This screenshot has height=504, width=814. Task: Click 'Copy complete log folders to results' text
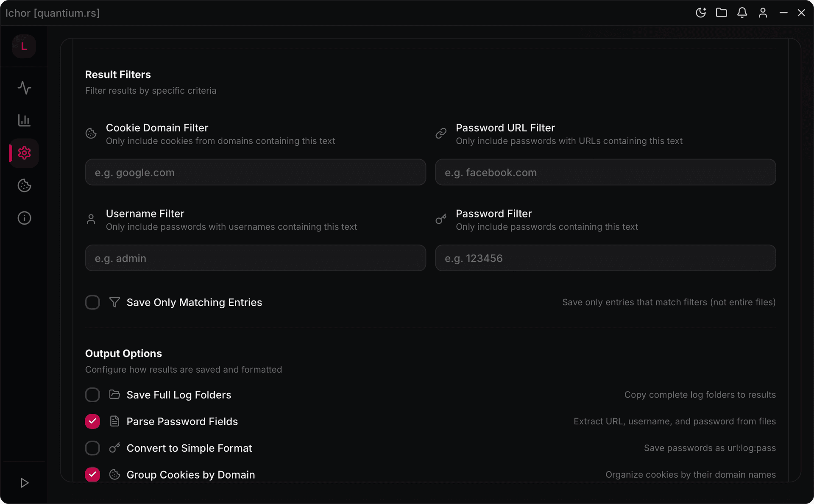(700, 395)
